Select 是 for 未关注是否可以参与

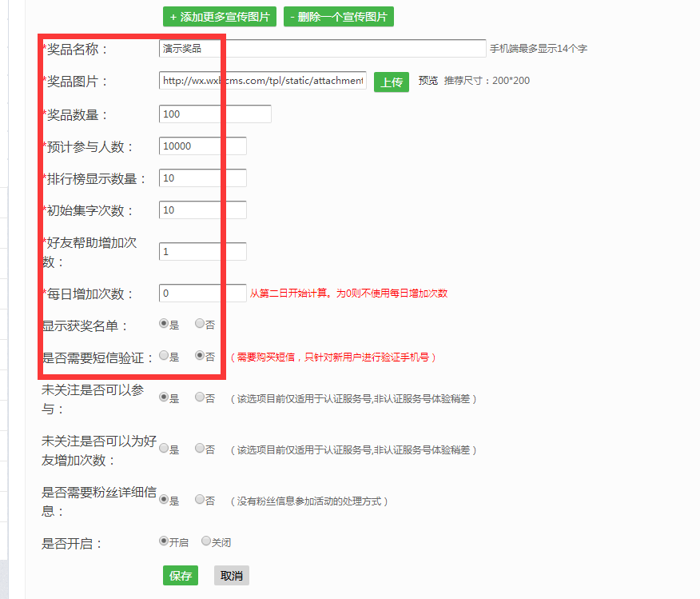point(165,397)
